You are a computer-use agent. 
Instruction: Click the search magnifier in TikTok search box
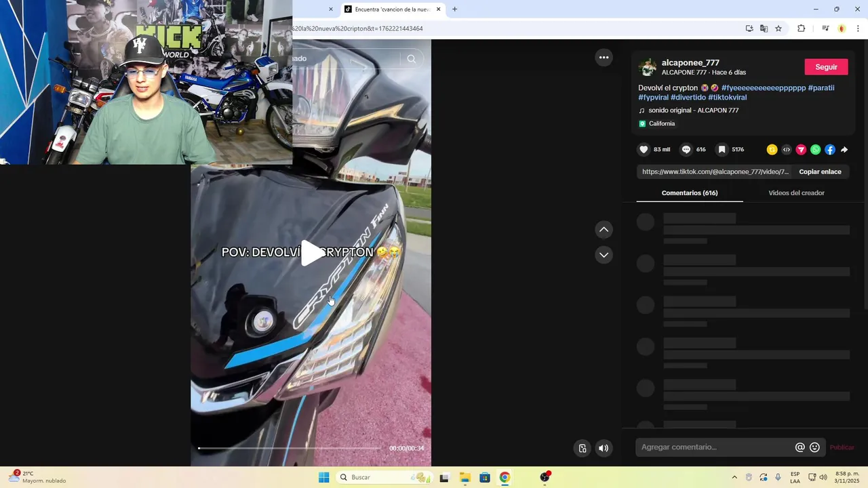coord(411,59)
